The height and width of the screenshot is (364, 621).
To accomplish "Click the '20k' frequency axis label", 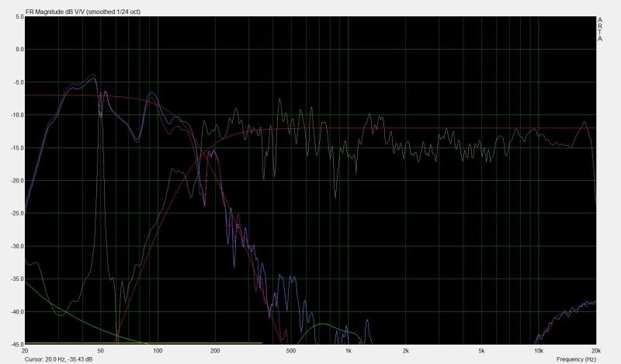I will pos(596,351).
